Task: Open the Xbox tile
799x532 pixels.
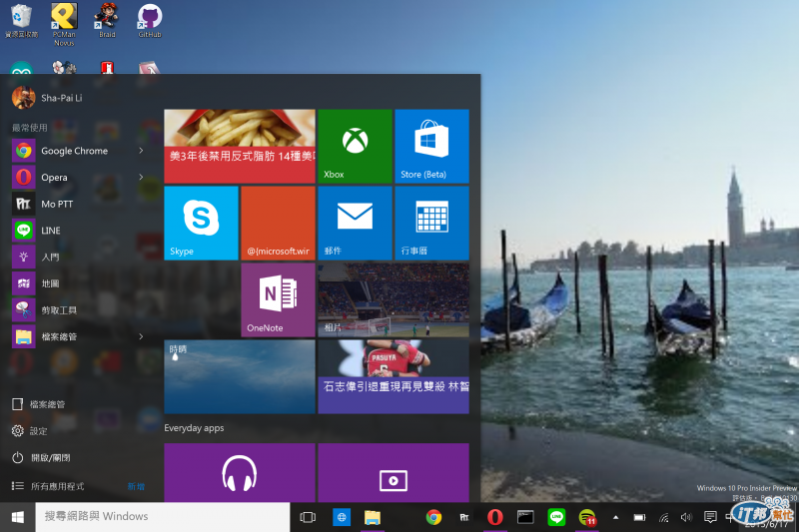Action: click(355, 146)
